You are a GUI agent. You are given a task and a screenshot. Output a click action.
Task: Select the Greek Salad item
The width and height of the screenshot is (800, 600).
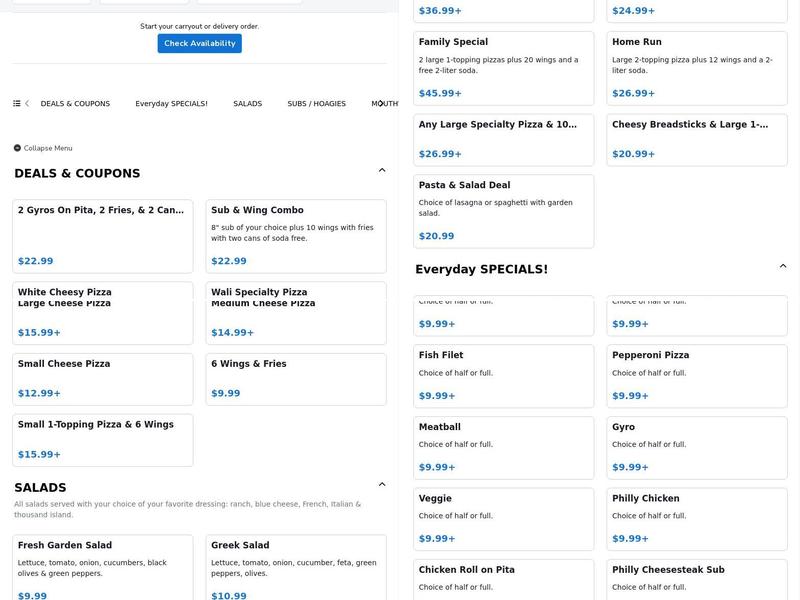coord(296,569)
